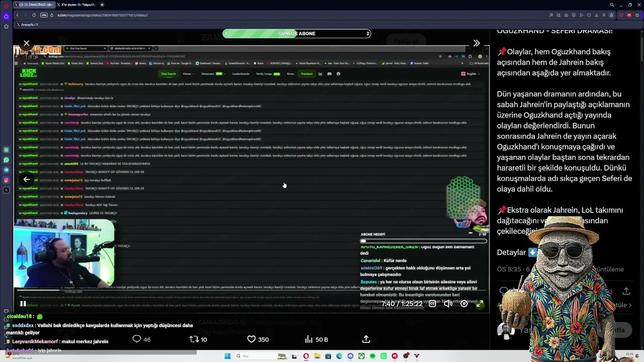644x362 pixels.
Task: Switch to the "X'te shuten" tab
Action: point(77,5)
